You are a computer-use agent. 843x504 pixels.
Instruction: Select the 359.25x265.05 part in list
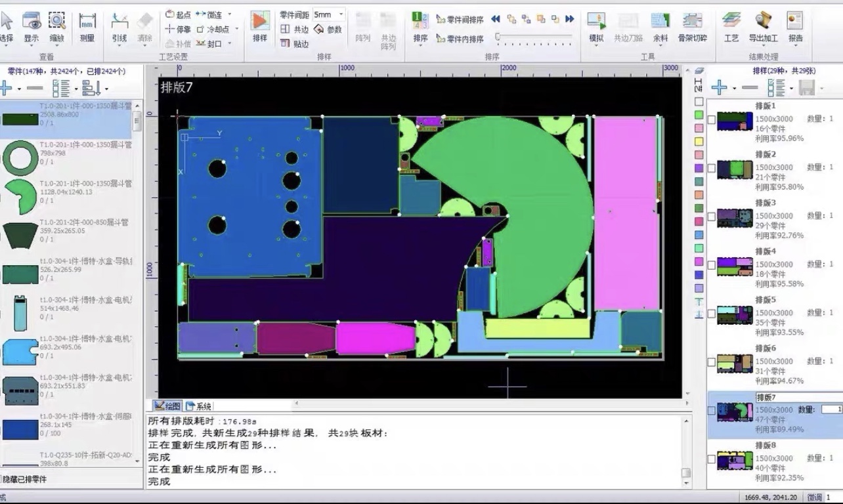66,235
